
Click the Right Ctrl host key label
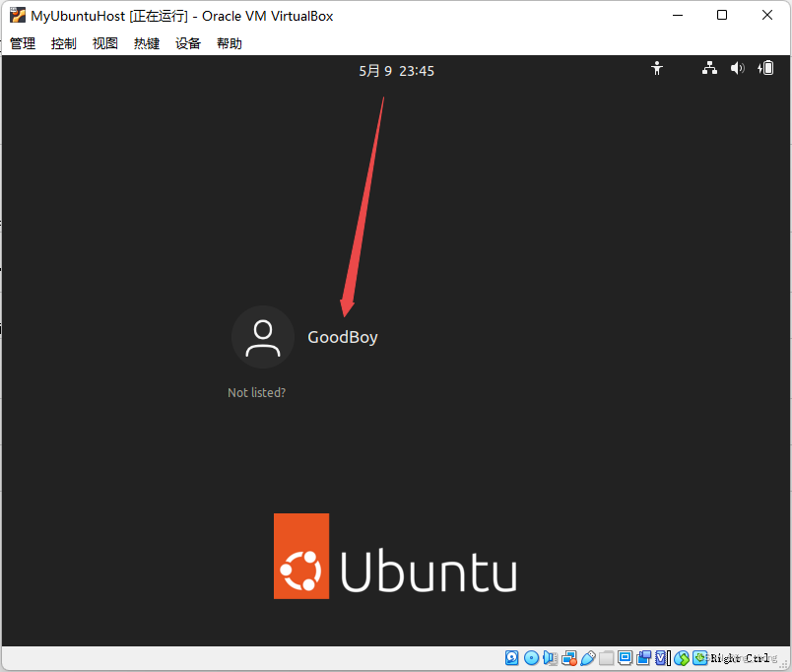pos(740,658)
